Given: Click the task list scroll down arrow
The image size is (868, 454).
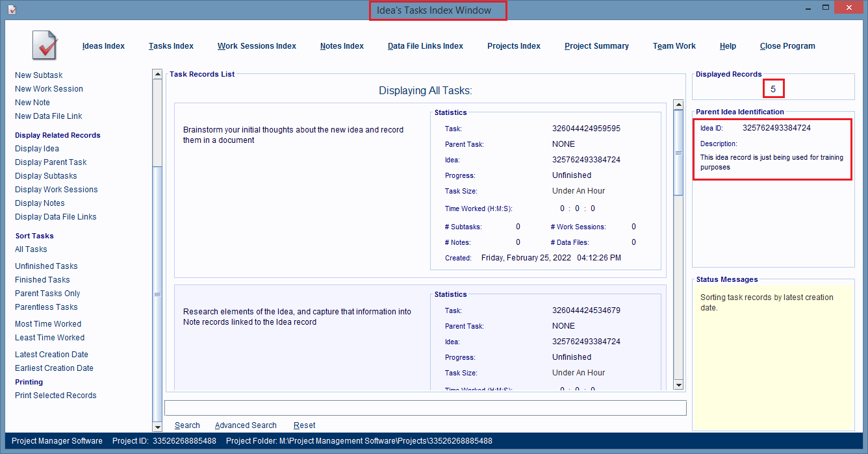Looking at the screenshot, I should click(678, 385).
